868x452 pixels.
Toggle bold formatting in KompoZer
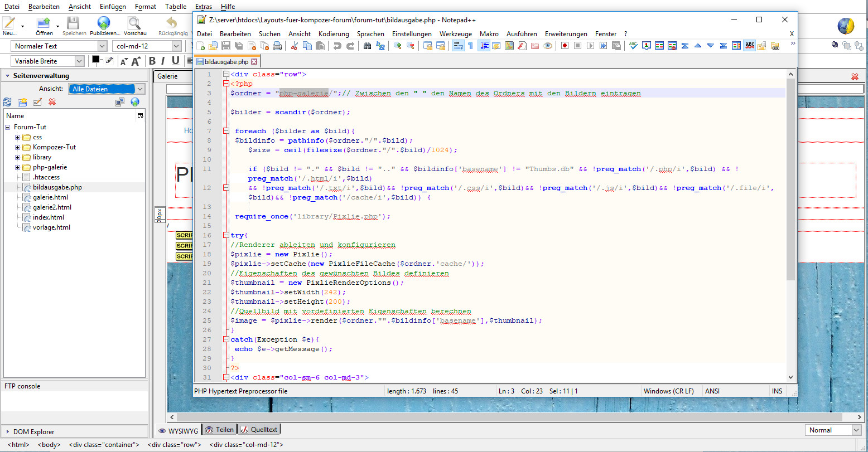pyautogui.click(x=152, y=61)
